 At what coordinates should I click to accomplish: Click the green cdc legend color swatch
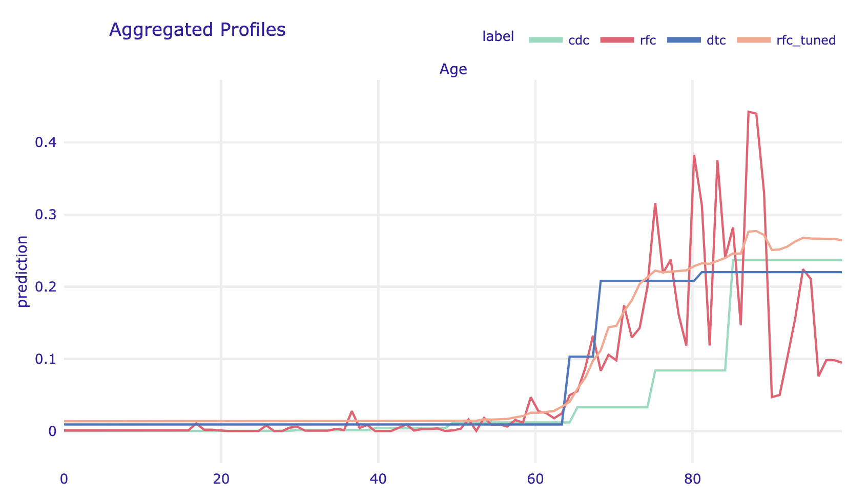point(546,40)
